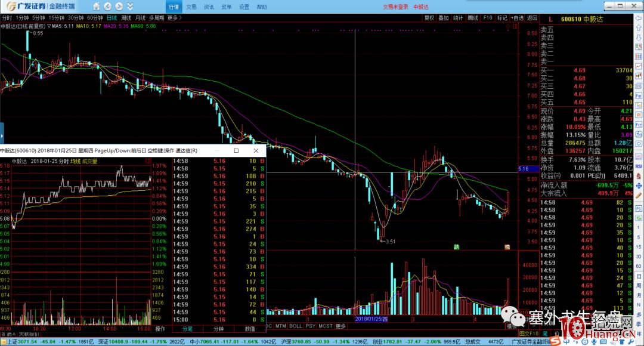Click the 净流入额 row in quote panel

pos(587,186)
